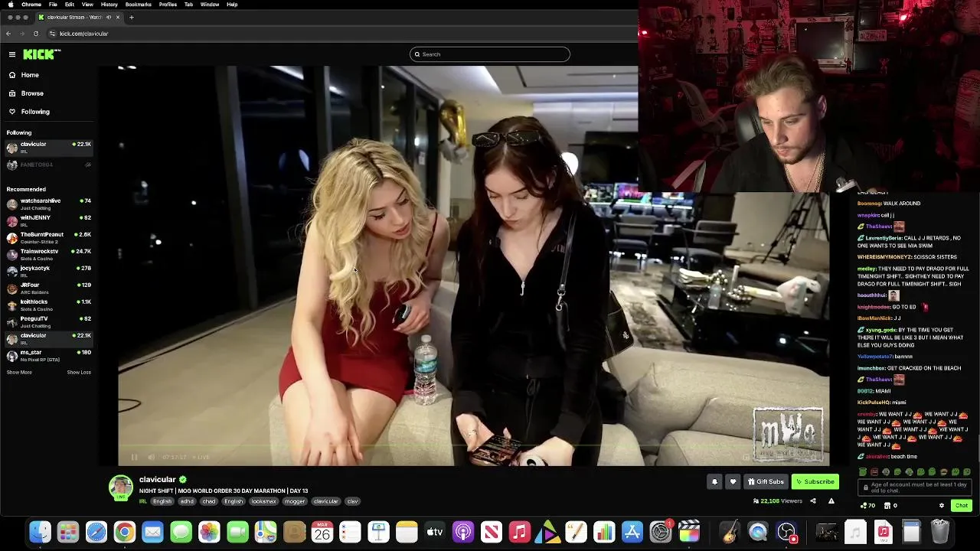Open chat settings gear icon
This screenshot has height=551, width=980.
(942, 505)
